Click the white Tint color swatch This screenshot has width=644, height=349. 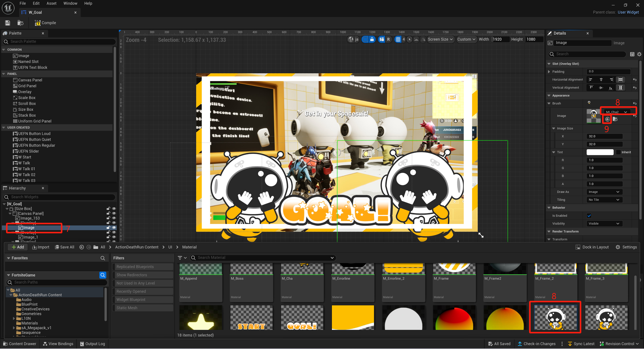pos(600,152)
